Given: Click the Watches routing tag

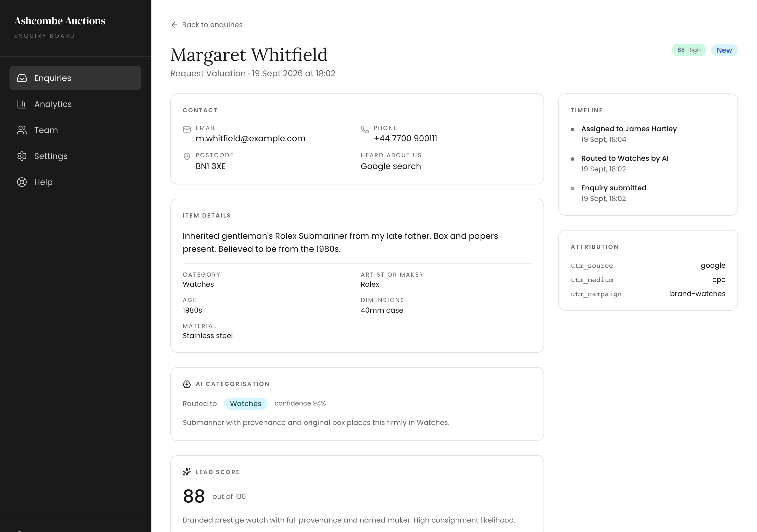Looking at the screenshot, I should click(x=245, y=403).
